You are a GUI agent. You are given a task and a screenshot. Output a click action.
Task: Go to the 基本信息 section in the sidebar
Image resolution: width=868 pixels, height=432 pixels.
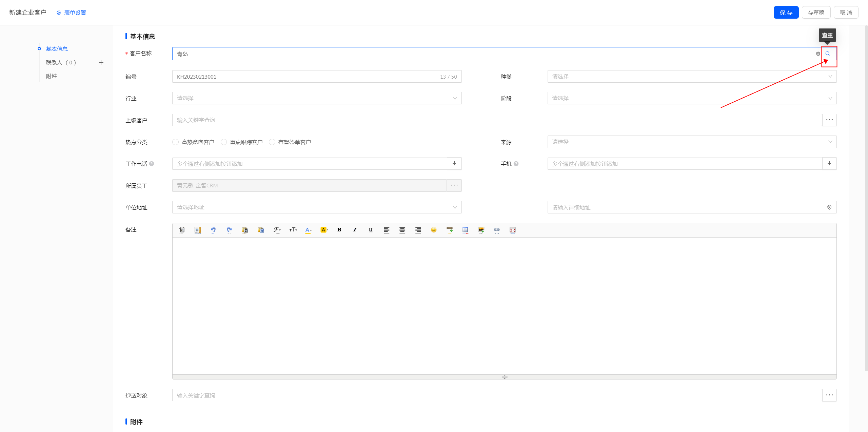click(57, 49)
